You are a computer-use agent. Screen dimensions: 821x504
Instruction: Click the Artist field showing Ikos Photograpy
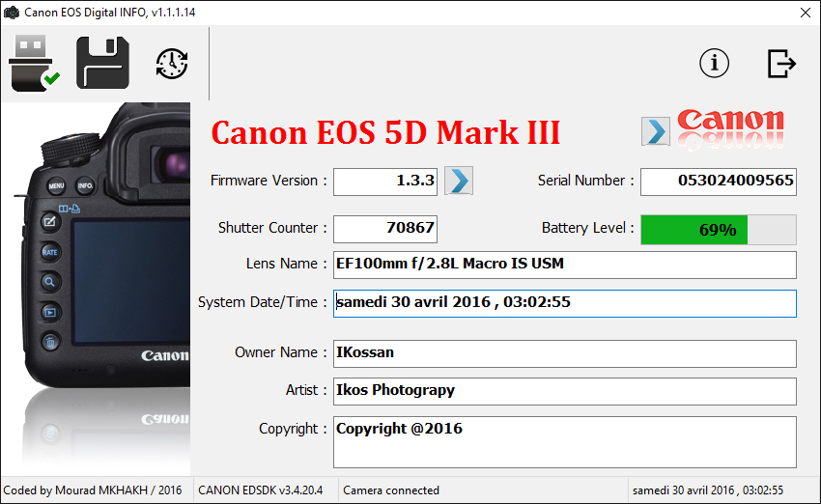(x=565, y=391)
